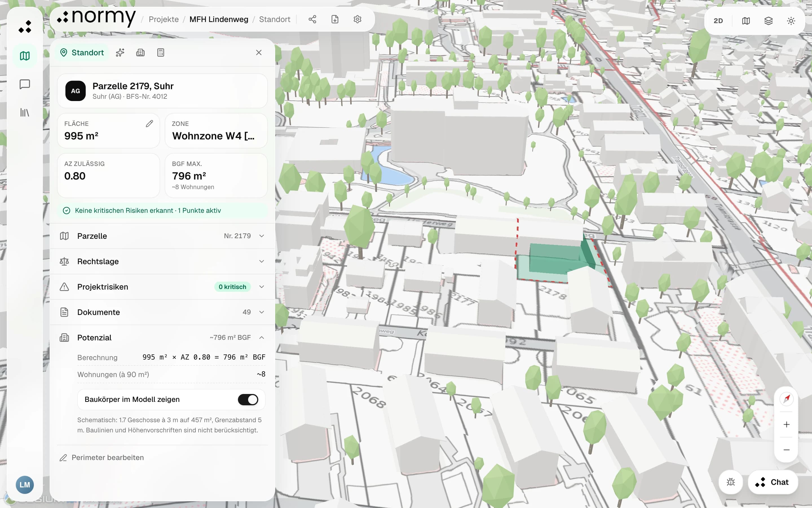
Task: Click the Keine kritischen Risiken status banner
Action: pos(162,210)
